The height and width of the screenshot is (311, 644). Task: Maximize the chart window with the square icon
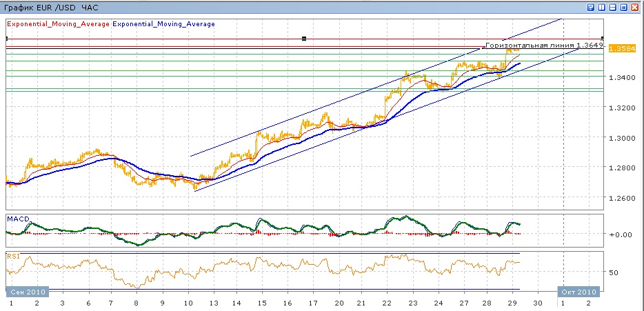click(x=623, y=7)
